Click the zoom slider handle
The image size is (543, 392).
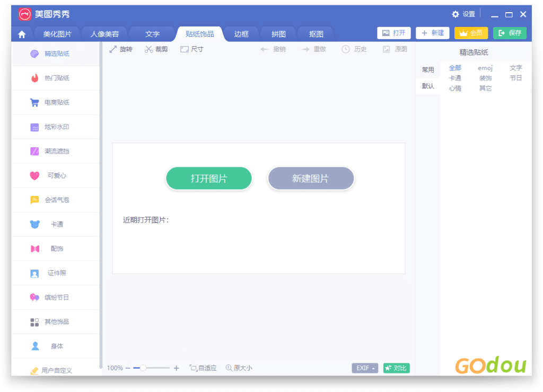click(x=142, y=367)
